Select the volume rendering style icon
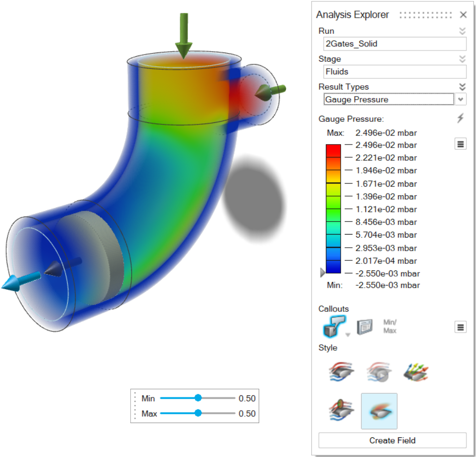This screenshot has height=457, width=476. pyautogui.click(x=379, y=411)
